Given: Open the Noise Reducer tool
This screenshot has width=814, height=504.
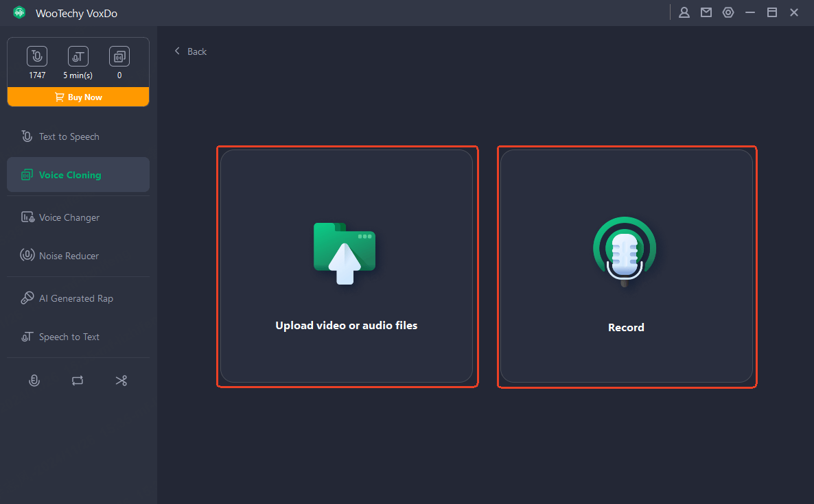Looking at the screenshot, I should tap(69, 256).
